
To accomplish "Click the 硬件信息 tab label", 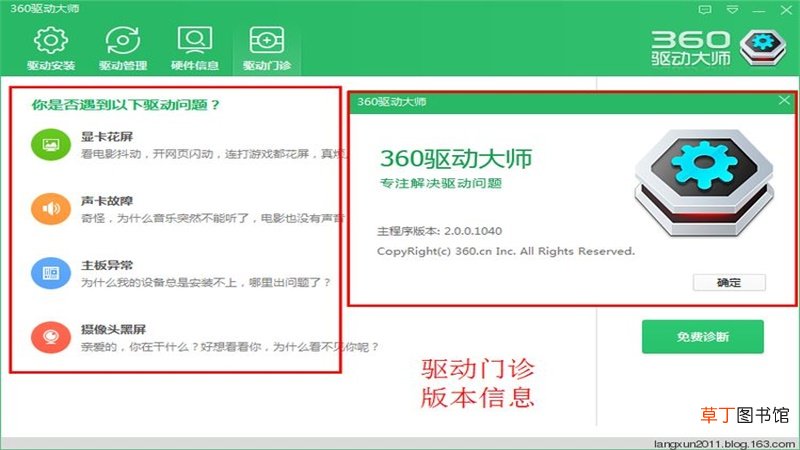I will tap(195, 65).
